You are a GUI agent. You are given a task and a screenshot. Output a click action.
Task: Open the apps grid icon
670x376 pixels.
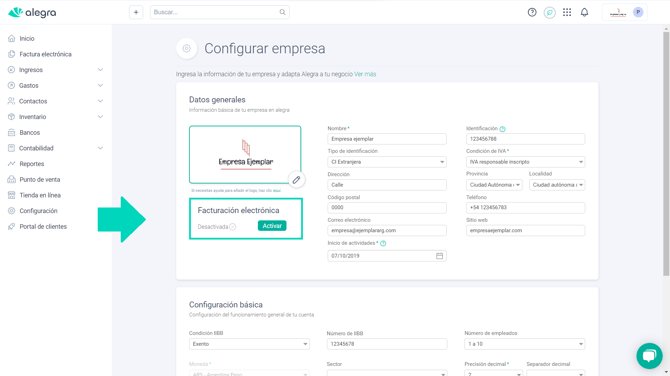(x=567, y=12)
